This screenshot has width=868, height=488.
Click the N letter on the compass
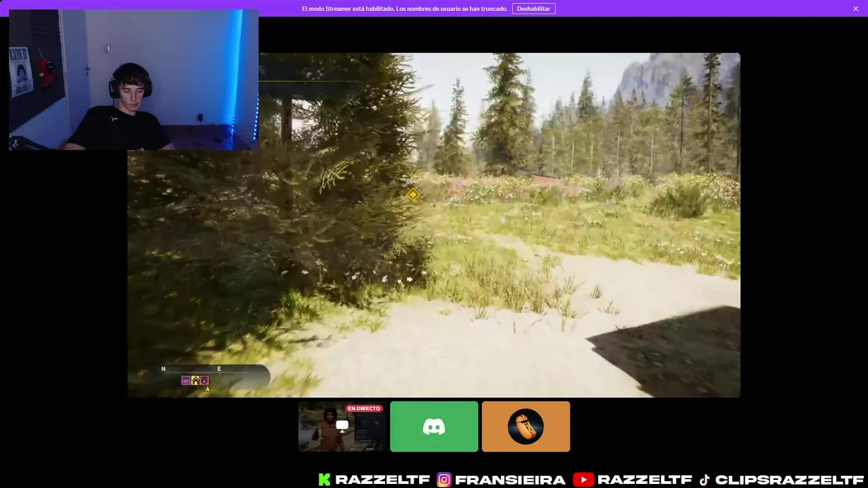point(163,369)
